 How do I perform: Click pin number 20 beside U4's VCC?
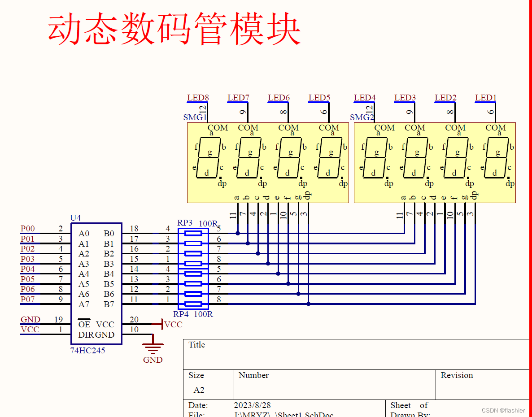pos(134,319)
